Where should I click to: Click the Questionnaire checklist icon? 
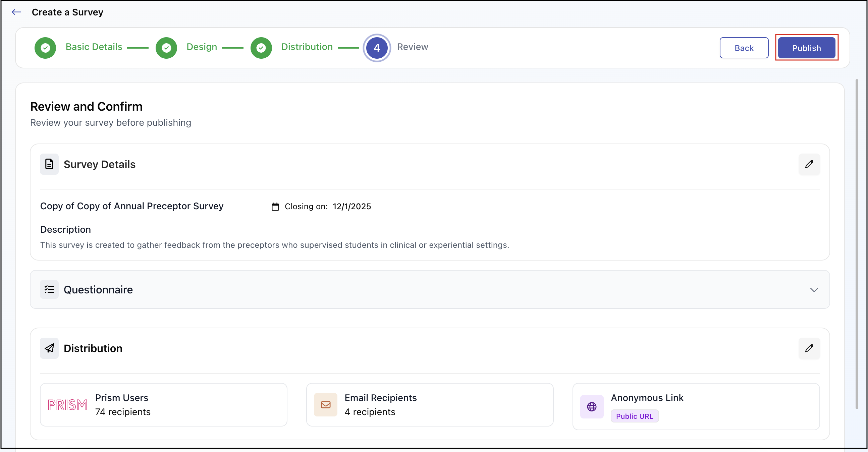(49, 289)
